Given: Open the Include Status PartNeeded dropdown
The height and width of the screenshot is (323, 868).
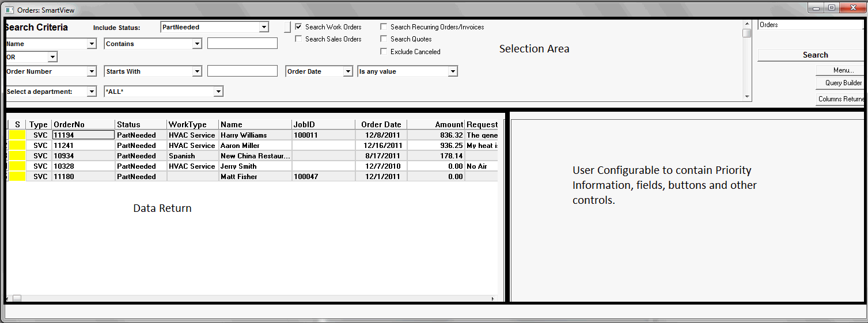Looking at the screenshot, I should click(264, 27).
